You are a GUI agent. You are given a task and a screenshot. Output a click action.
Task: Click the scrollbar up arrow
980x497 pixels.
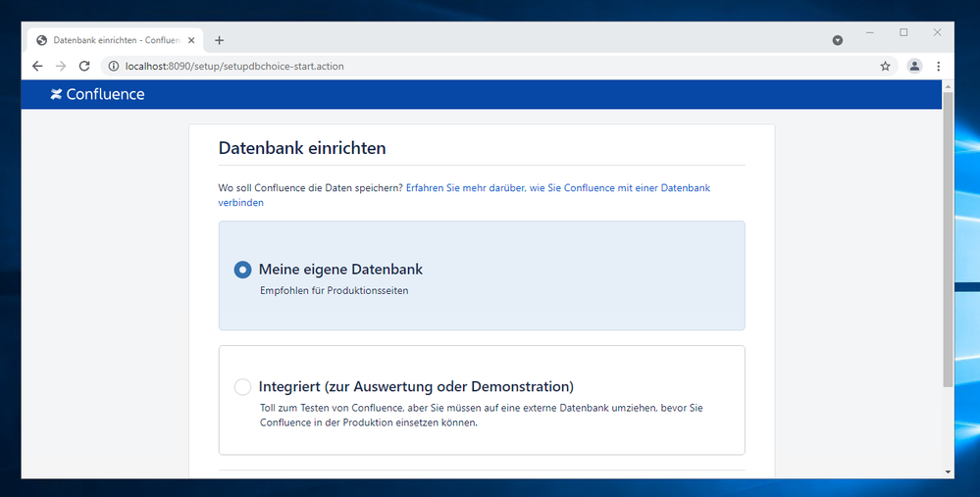point(948,85)
